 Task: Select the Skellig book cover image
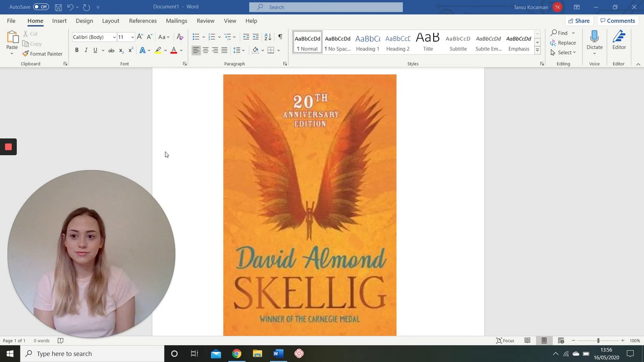[310, 205]
